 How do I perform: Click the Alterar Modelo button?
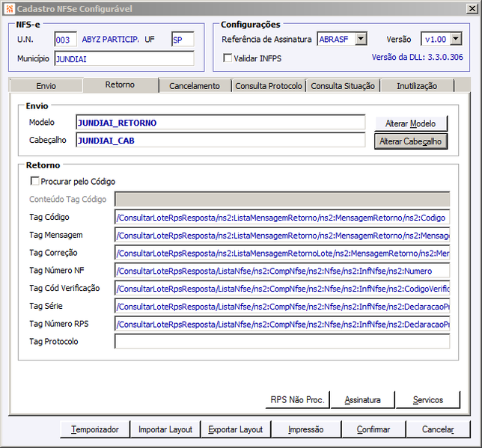[x=411, y=123]
